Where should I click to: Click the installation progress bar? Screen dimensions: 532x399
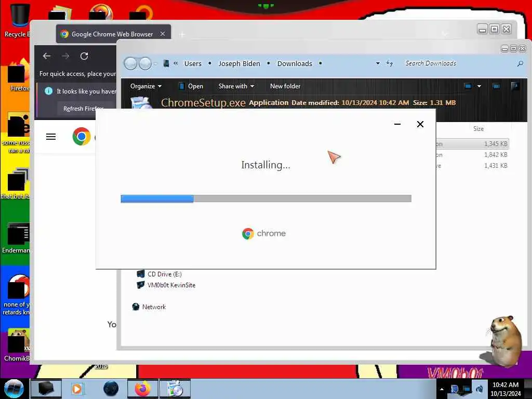[266, 198]
